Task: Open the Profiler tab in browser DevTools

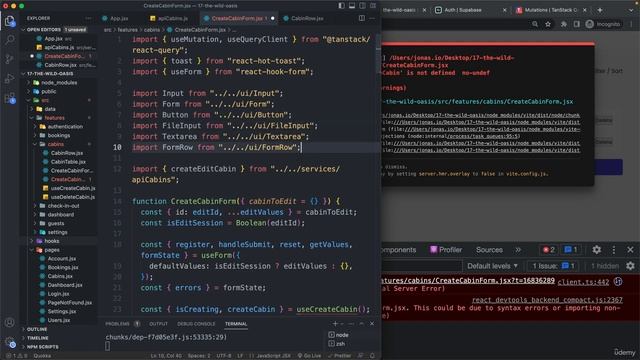Action: (446, 249)
